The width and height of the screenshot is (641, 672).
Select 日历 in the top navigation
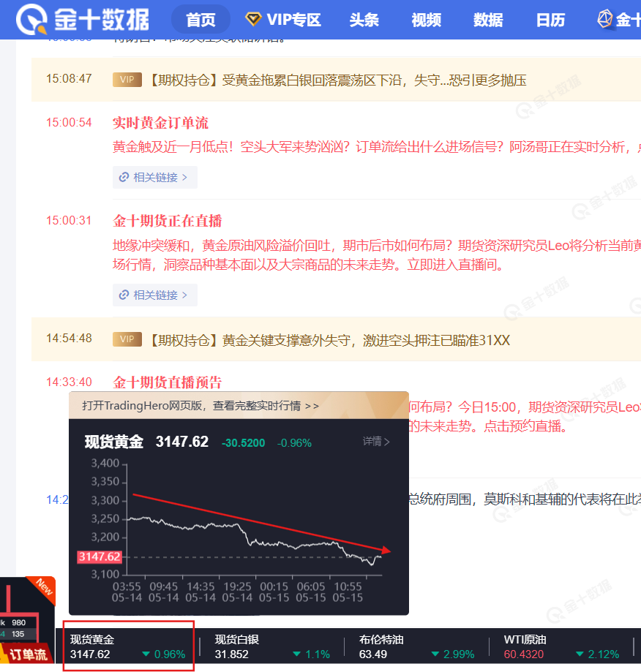pyautogui.click(x=550, y=20)
